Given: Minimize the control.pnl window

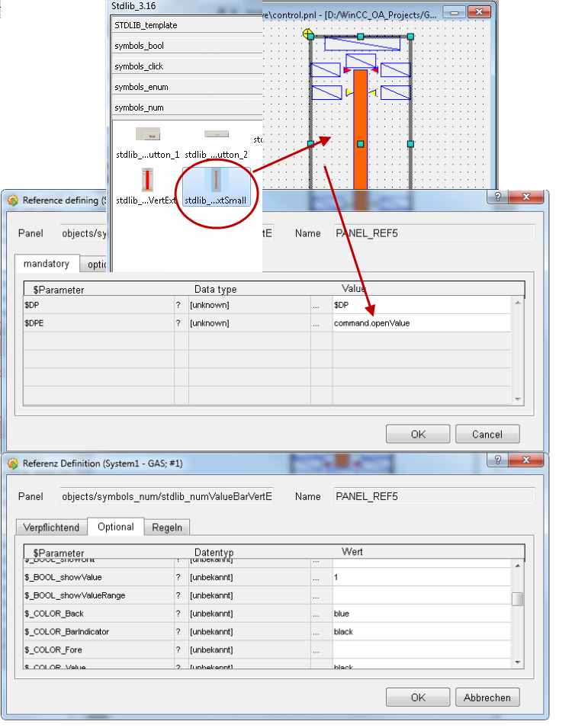Looking at the screenshot, I should [455, 12].
